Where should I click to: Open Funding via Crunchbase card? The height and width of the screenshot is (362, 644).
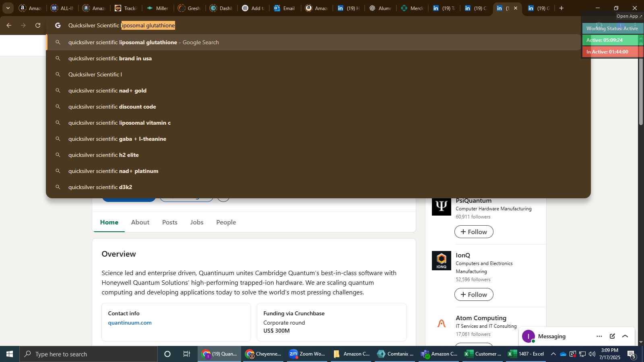[x=331, y=322]
